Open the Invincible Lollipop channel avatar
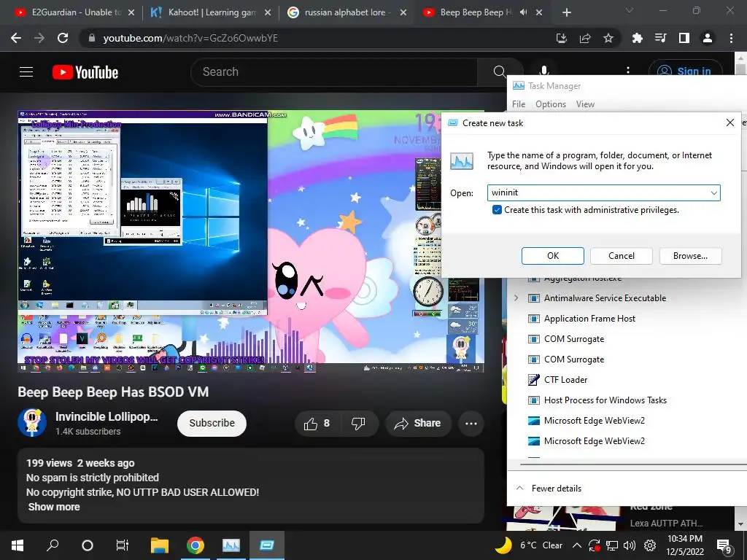The width and height of the screenshot is (747, 560). click(32, 423)
